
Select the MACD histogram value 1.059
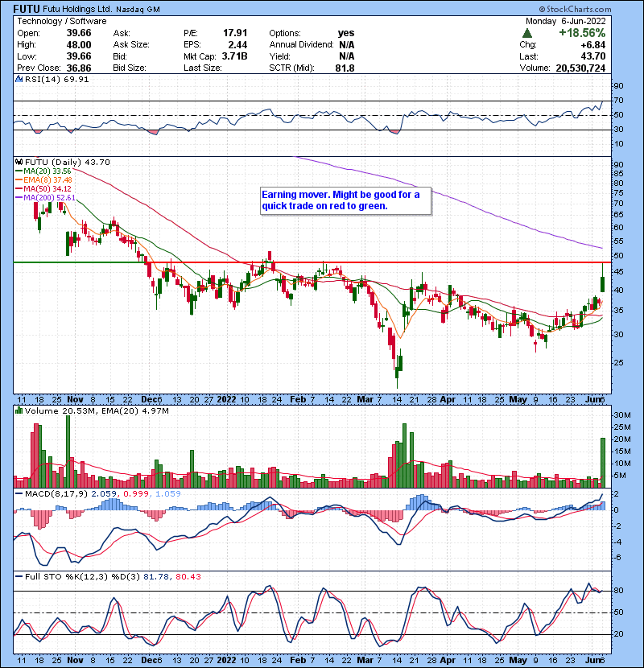[168, 494]
